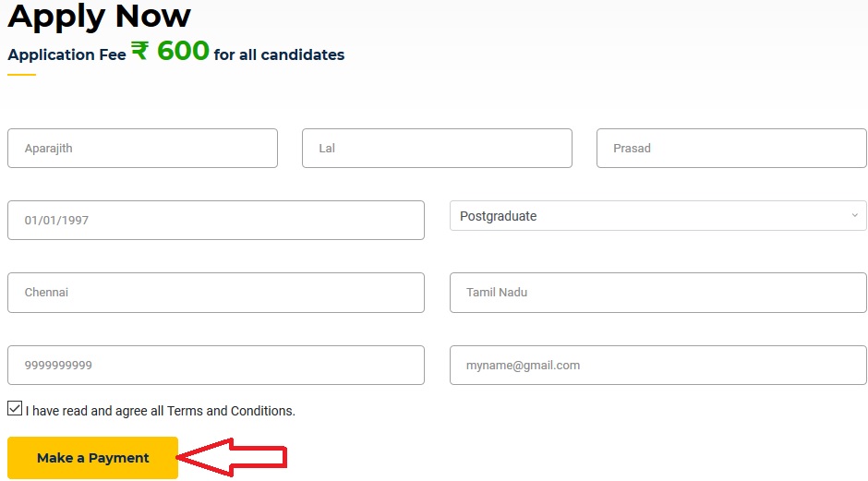868x481 pixels.
Task: Click the yellow underline below the heading
Action: point(21,75)
